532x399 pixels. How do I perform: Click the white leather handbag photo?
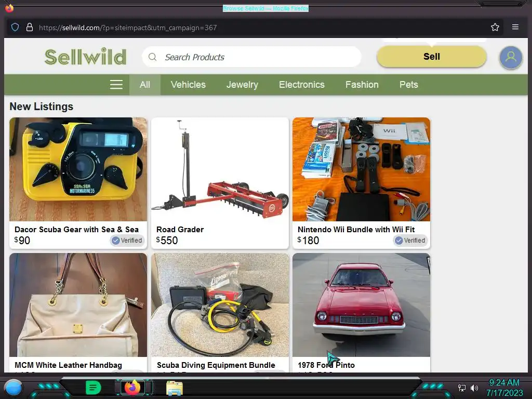point(78,304)
